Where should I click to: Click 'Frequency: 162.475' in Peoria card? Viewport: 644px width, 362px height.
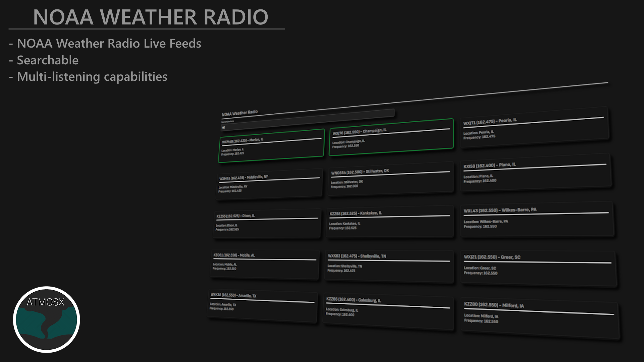[x=479, y=137]
